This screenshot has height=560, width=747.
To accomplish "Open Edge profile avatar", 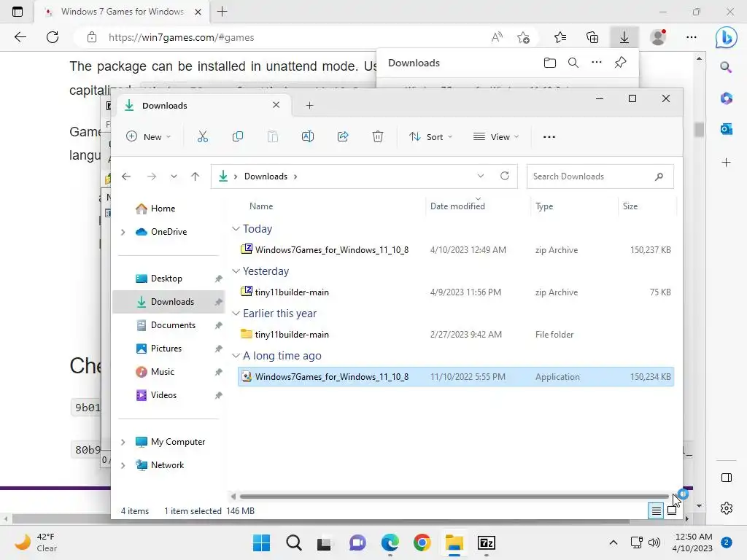I will (658, 37).
